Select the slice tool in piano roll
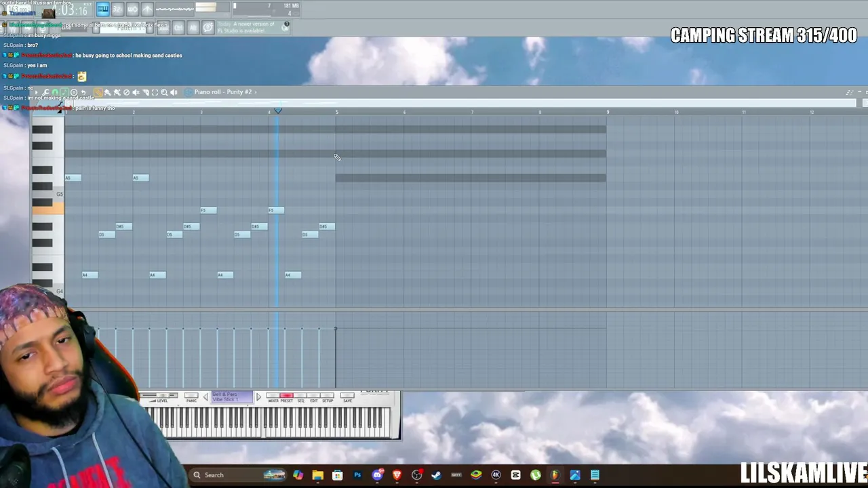 pyautogui.click(x=145, y=92)
